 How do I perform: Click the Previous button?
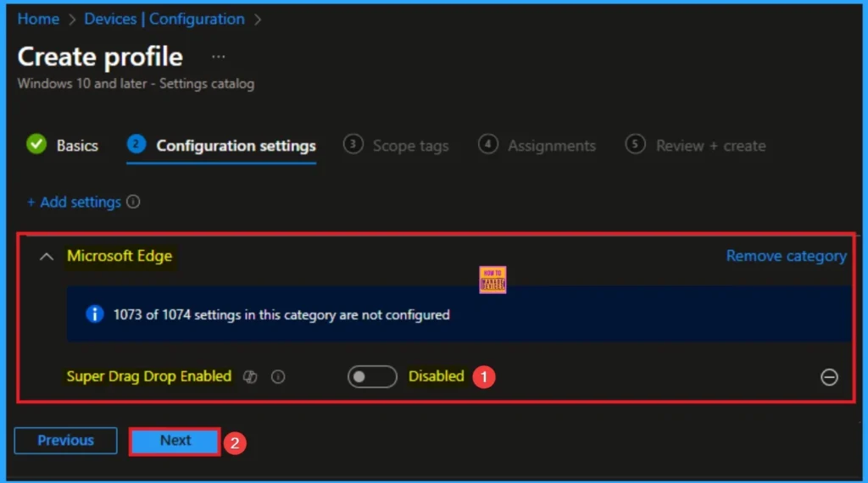[65, 441]
